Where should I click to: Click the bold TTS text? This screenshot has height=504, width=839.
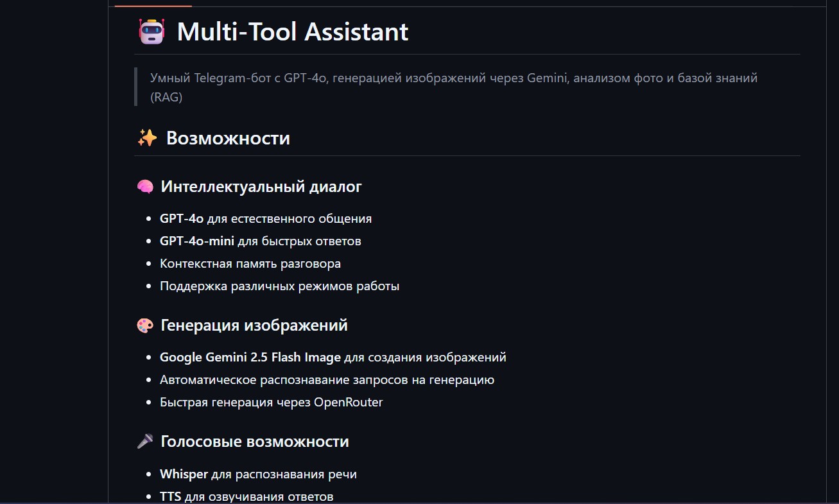click(170, 496)
